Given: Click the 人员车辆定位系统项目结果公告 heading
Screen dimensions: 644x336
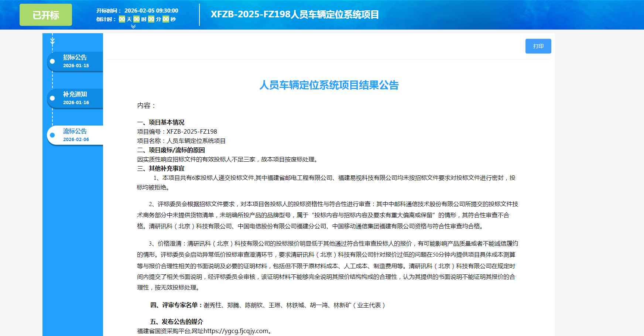Looking at the screenshot, I should 329,85.
